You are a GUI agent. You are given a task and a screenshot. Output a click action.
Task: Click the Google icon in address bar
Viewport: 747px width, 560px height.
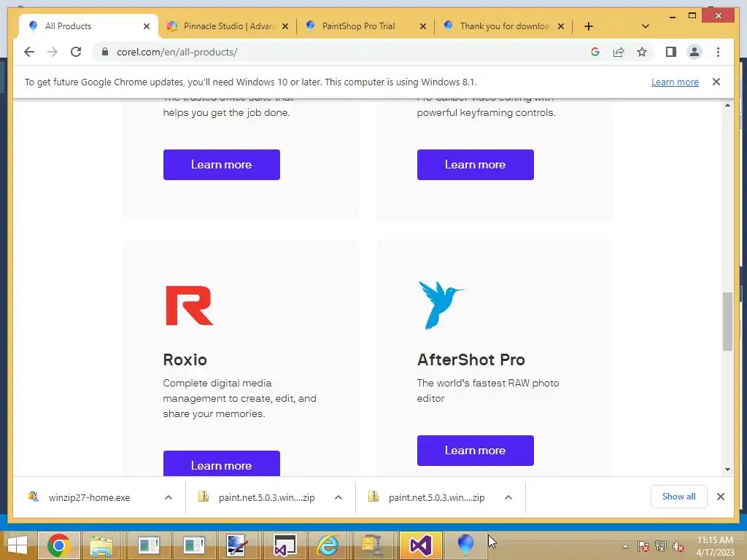pyautogui.click(x=595, y=52)
